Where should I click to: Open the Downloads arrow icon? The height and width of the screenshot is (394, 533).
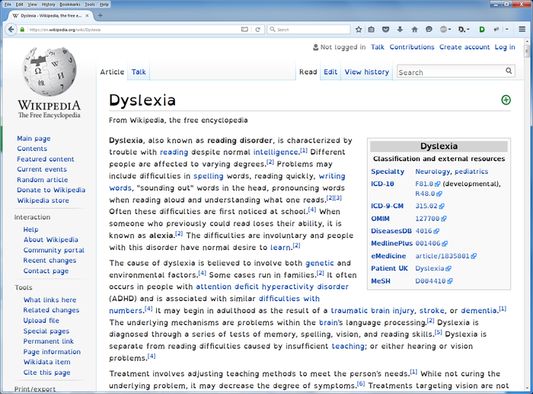(x=400, y=30)
